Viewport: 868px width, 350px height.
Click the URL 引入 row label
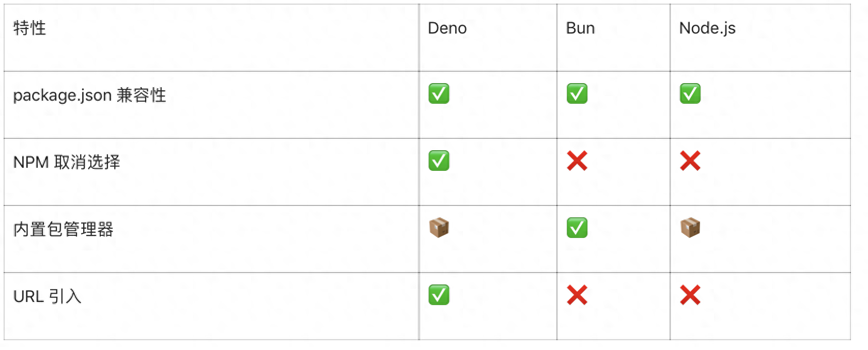(47, 296)
